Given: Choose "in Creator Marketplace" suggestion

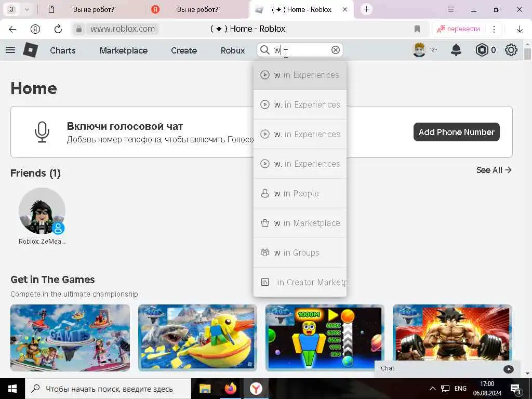Looking at the screenshot, I should [300, 282].
